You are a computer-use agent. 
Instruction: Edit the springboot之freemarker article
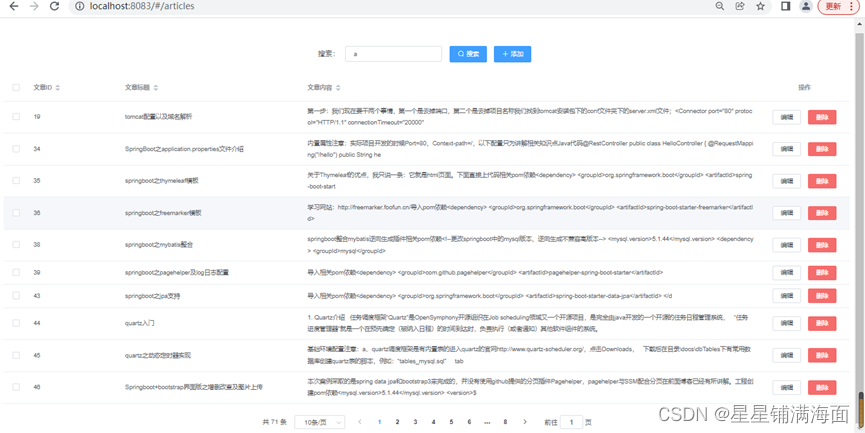tap(787, 213)
